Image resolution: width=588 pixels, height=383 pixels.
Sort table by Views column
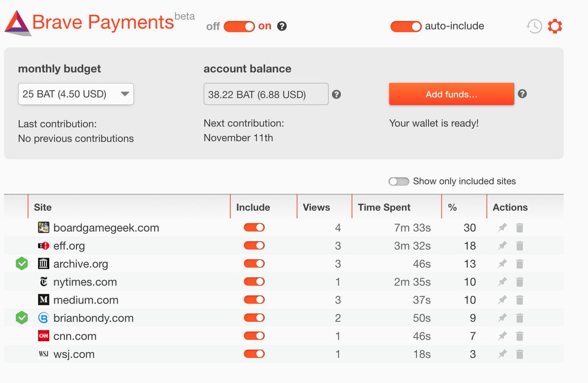(324, 207)
